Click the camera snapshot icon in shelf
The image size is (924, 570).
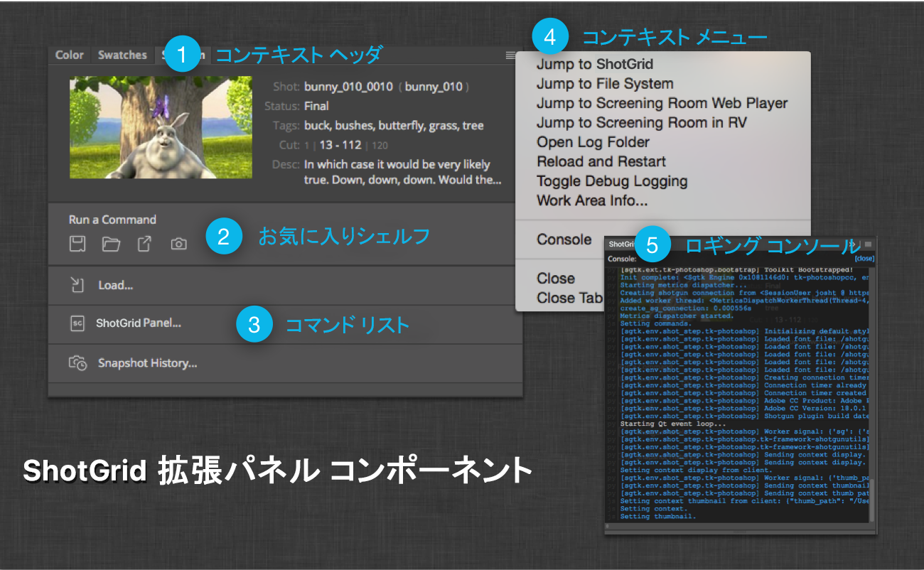(178, 244)
